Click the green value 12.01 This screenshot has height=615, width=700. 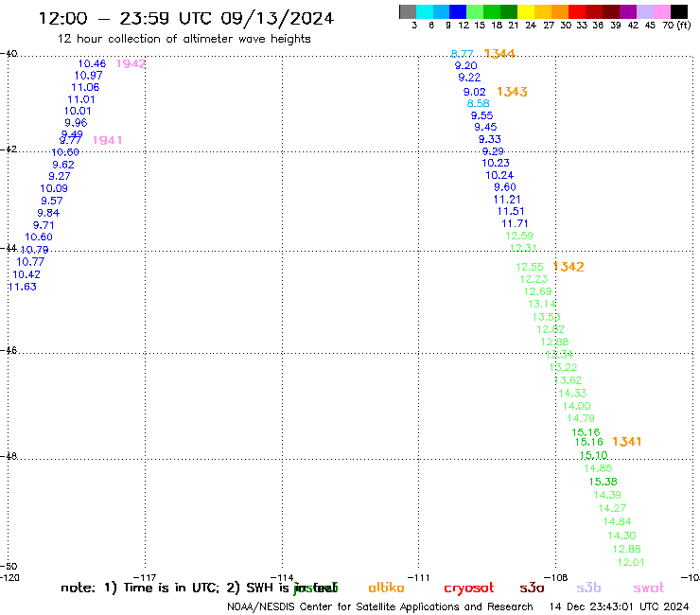[631, 562]
